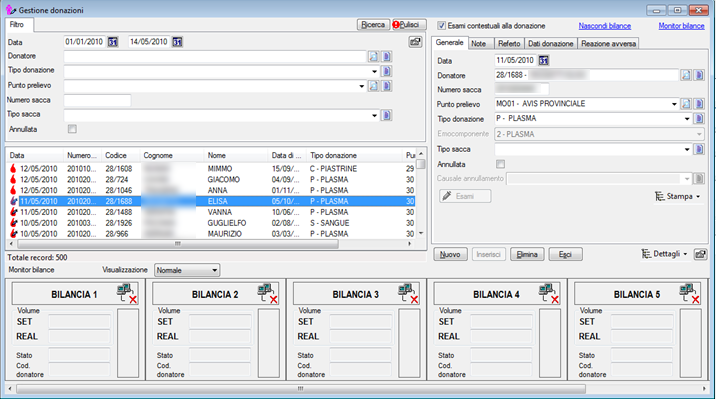Click the BILANCIA 1 connection status icon
This screenshot has width=716, height=399.
tap(126, 294)
